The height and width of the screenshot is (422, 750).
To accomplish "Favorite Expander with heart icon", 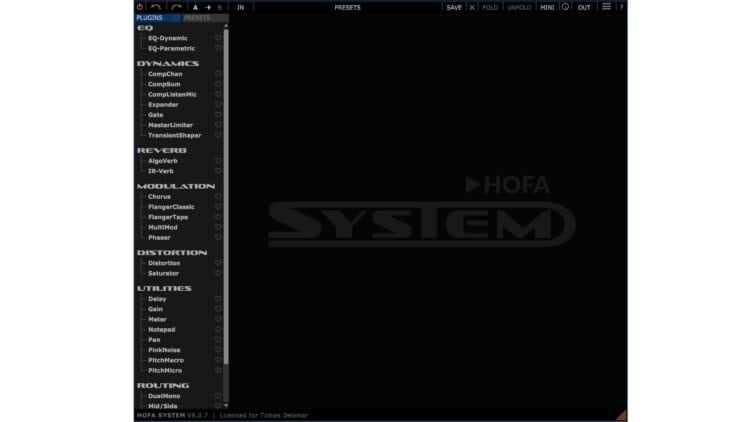I will pos(218,105).
